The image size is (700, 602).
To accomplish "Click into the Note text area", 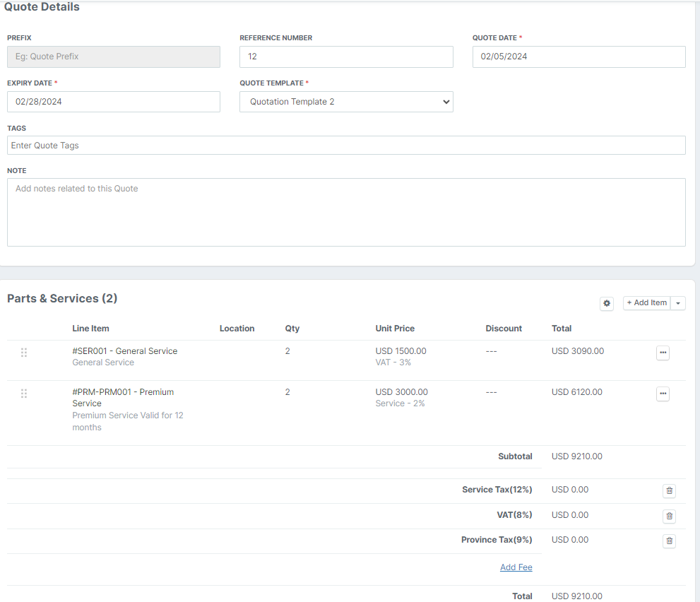I will [x=346, y=212].
